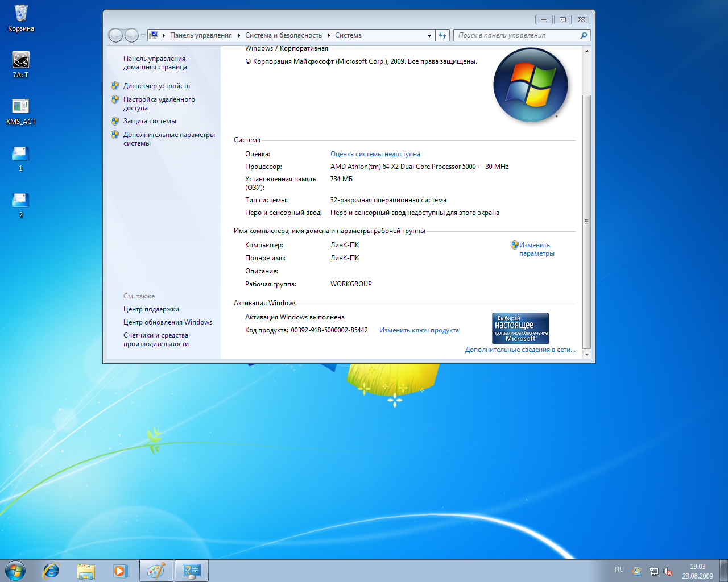Click the genuine Microsoft software badge
This screenshot has height=582, width=728.
(520, 328)
